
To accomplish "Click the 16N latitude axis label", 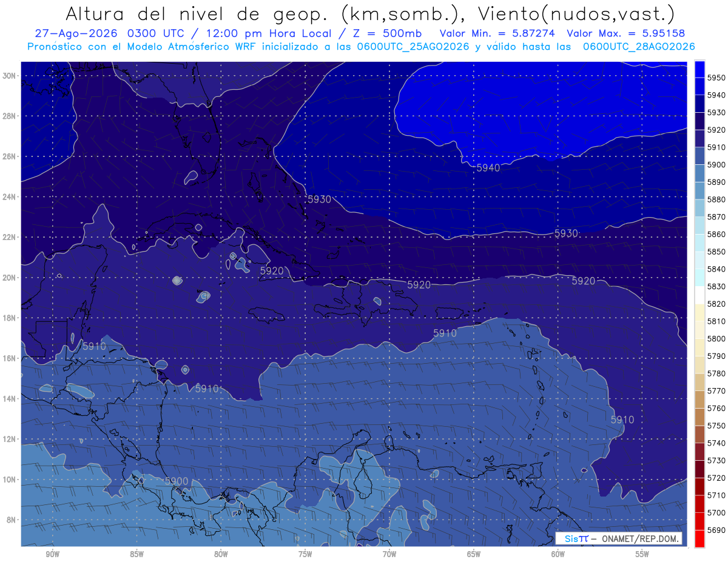I will click(x=9, y=358).
